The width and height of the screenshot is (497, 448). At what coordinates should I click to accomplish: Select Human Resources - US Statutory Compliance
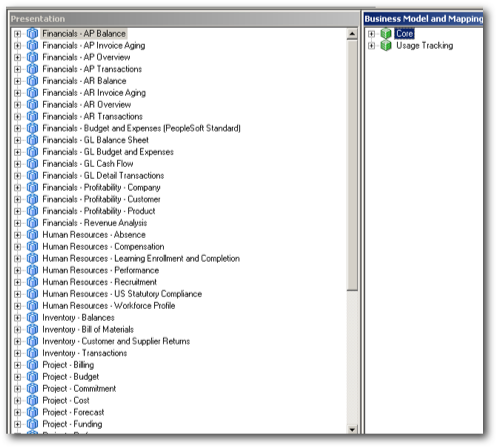click(122, 294)
